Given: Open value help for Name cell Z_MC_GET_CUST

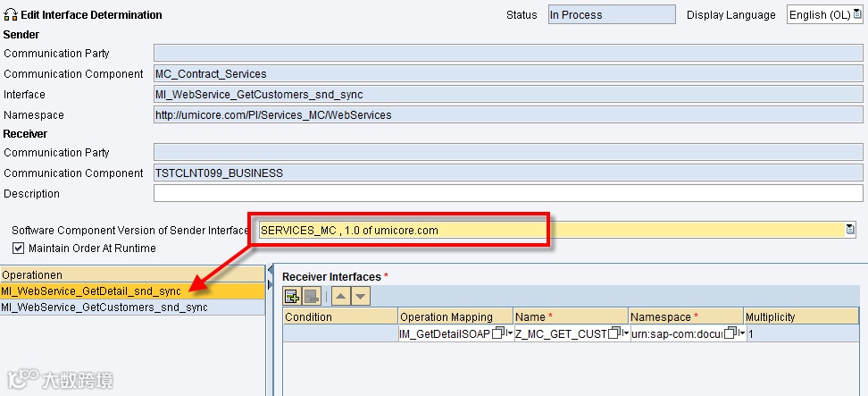Looking at the screenshot, I should pyautogui.click(x=613, y=333).
